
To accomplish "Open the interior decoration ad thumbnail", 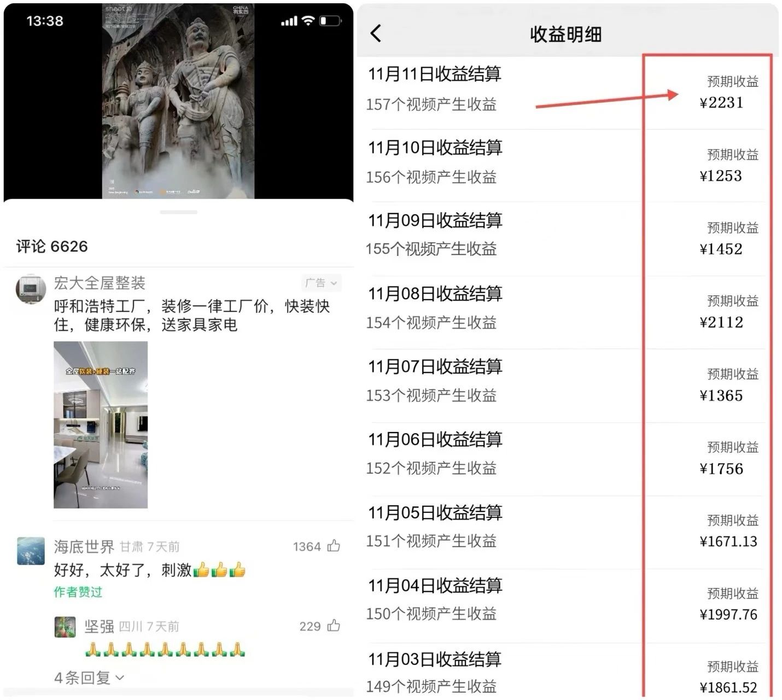I will tap(101, 424).
